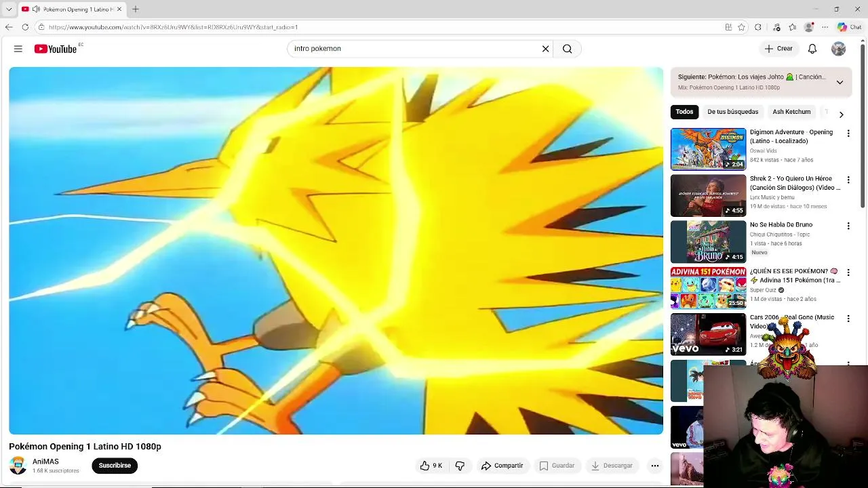Like the video with thumbs up
Viewport: 868px width, 488px height.
(431, 466)
